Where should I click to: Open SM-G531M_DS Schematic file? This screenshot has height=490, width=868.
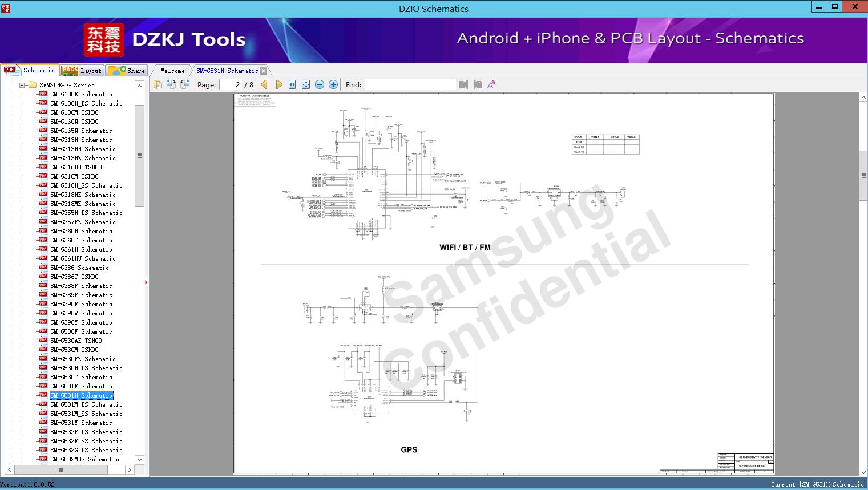tap(86, 404)
